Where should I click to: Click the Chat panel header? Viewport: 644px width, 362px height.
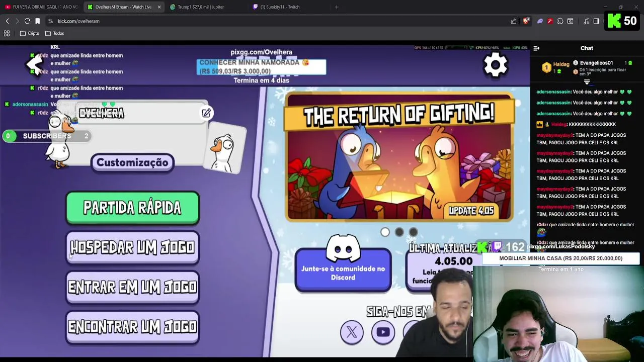587,48
